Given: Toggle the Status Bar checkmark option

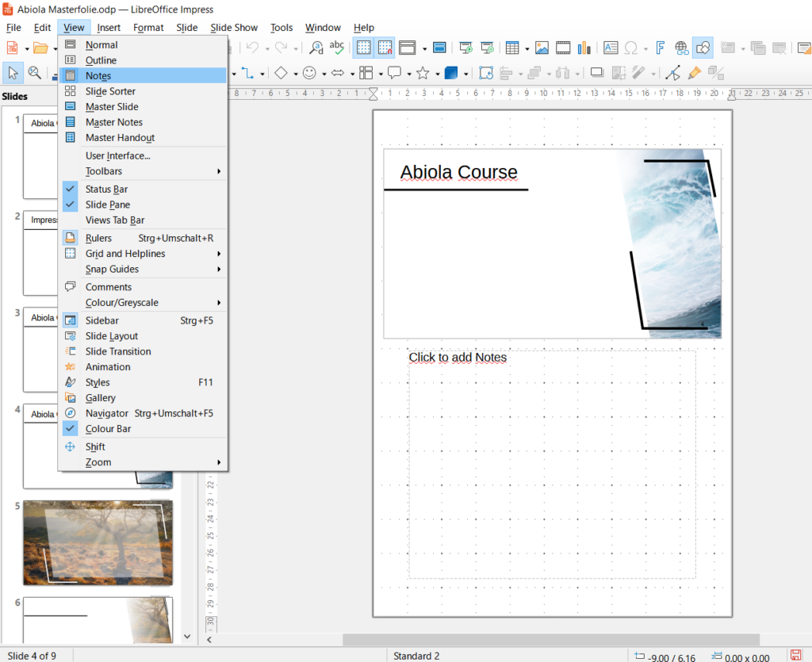Looking at the screenshot, I should [x=106, y=189].
